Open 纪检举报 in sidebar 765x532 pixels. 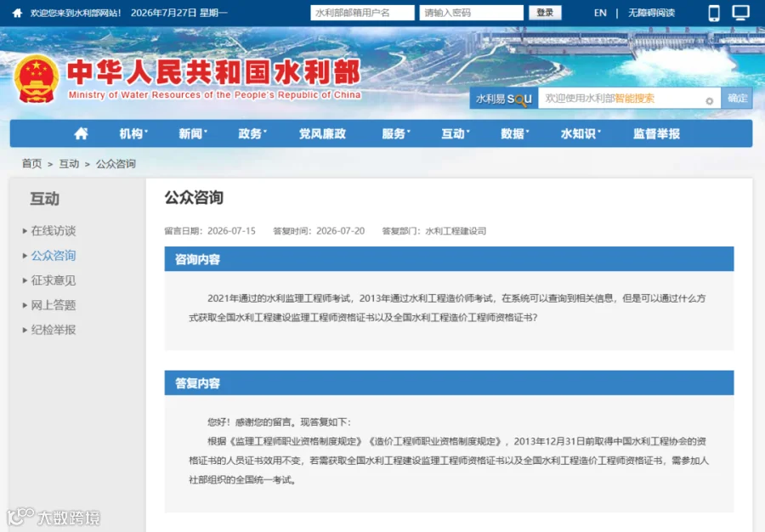tap(54, 330)
